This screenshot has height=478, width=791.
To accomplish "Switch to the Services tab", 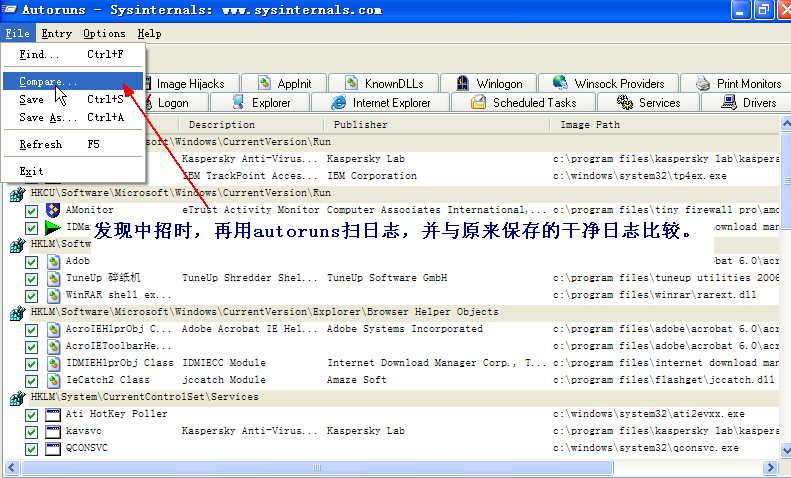I will [648, 103].
